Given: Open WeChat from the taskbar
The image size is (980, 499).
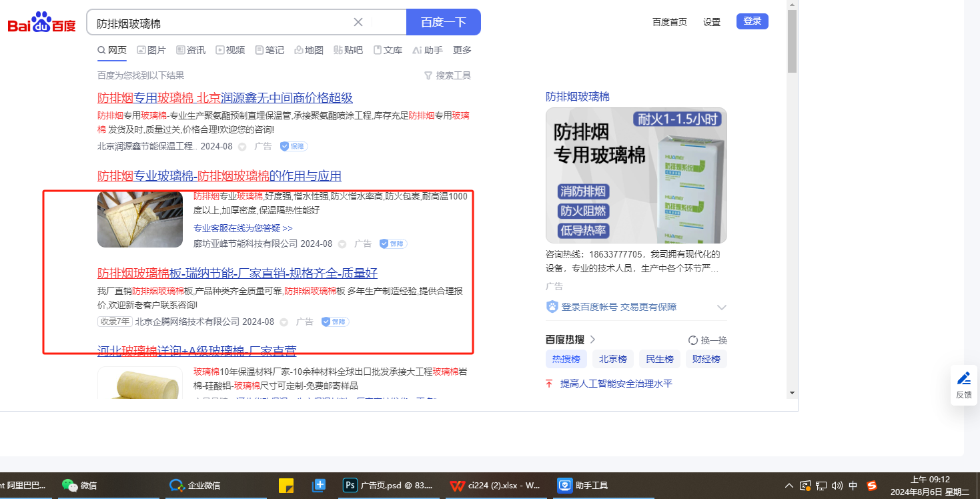Looking at the screenshot, I should (x=79, y=485).
